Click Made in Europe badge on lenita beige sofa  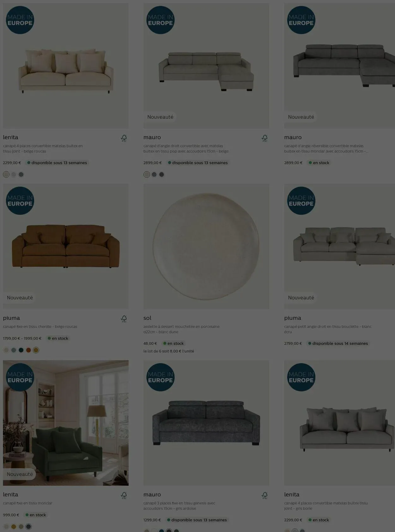click(x=20, y=20)
